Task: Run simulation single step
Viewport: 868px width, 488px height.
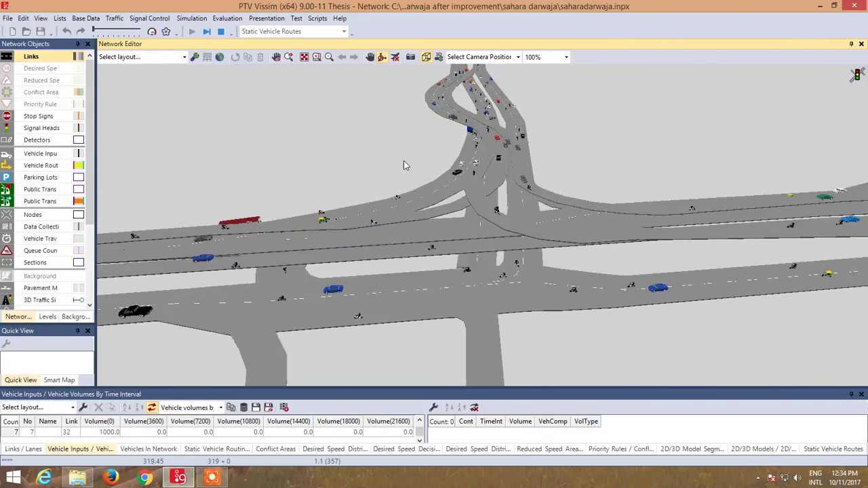Action: pyautogui.click(x=207, y=32)
